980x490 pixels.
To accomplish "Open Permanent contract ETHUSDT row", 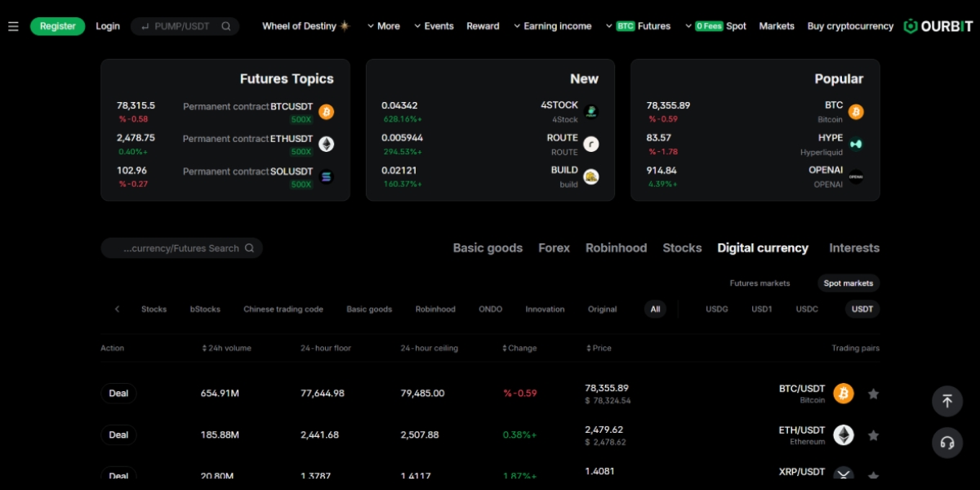I will click(x=225, y=145).
